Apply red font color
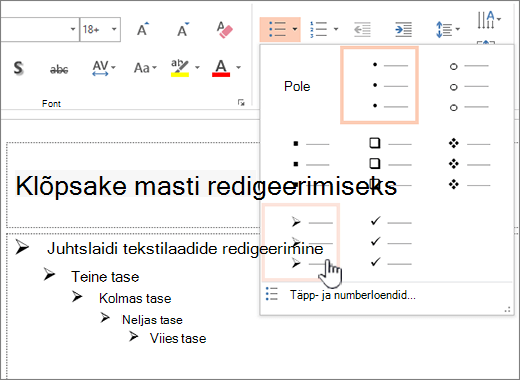 click(221, 68)
